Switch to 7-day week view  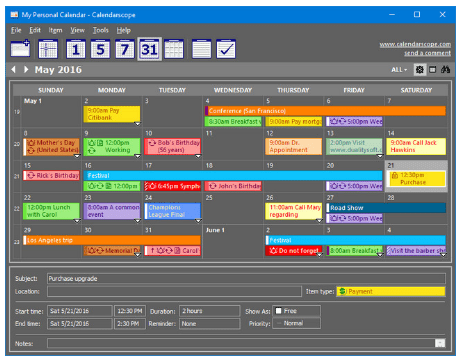click(125, 49)
